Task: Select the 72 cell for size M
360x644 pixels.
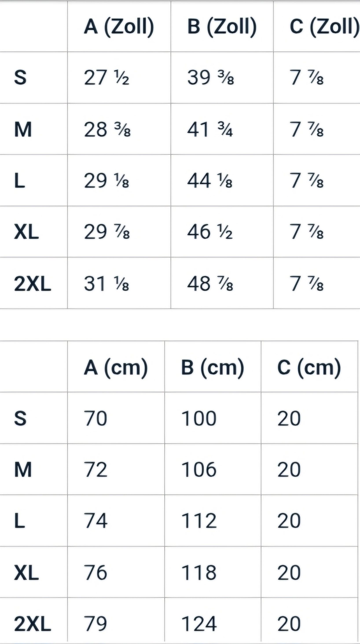Action: [x=96, y=470]
